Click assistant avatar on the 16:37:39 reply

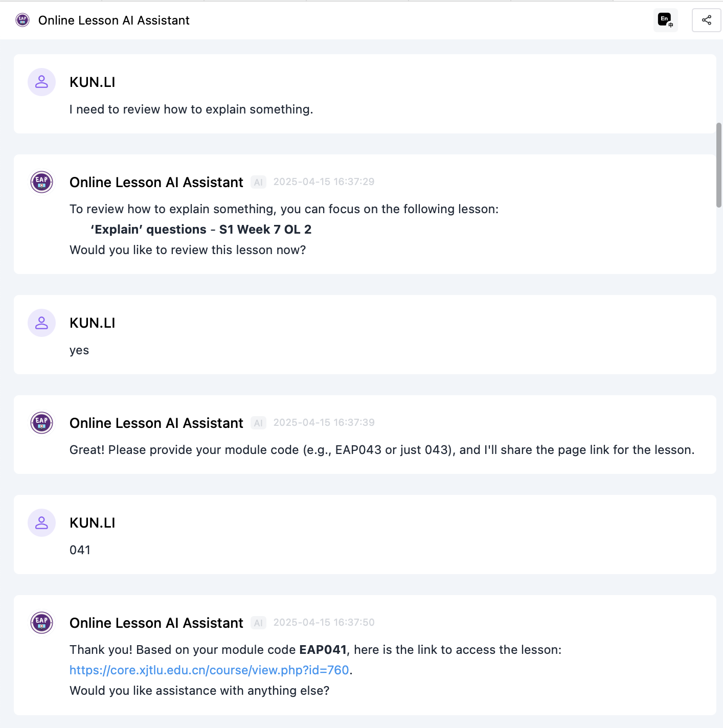click(41, 423)
